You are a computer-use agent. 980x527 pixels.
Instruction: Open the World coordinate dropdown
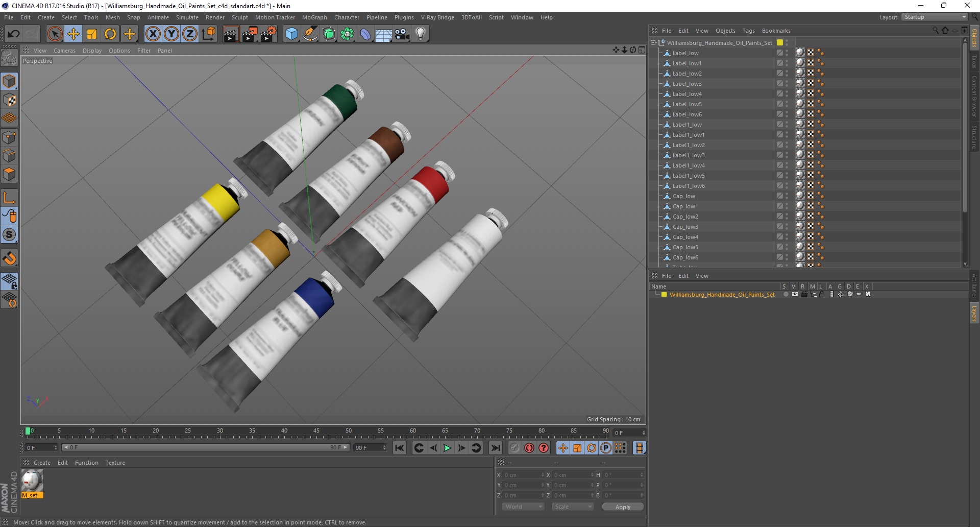pyautogui.click(x=523, y=507)
